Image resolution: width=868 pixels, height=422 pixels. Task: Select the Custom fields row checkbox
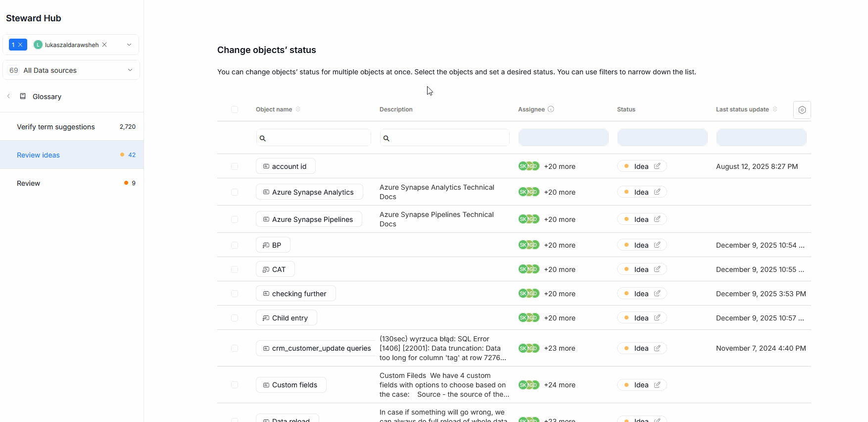click(x=235, y=385)
